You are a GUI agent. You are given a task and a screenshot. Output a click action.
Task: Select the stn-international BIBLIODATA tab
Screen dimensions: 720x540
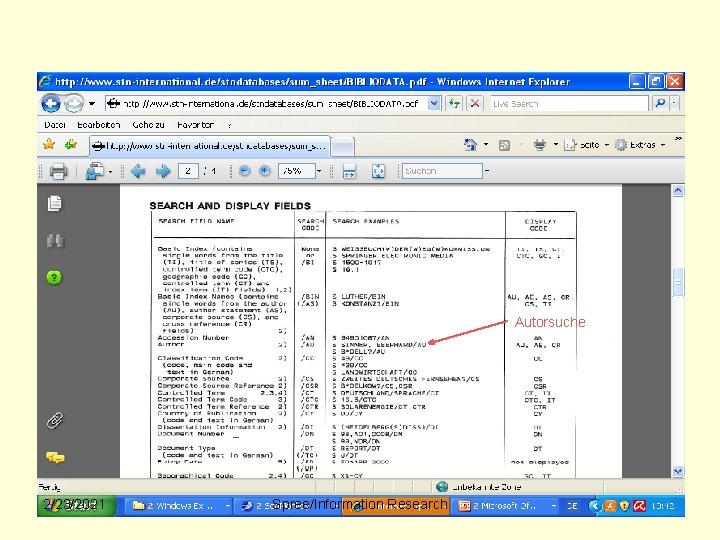[x=209, y=146]
